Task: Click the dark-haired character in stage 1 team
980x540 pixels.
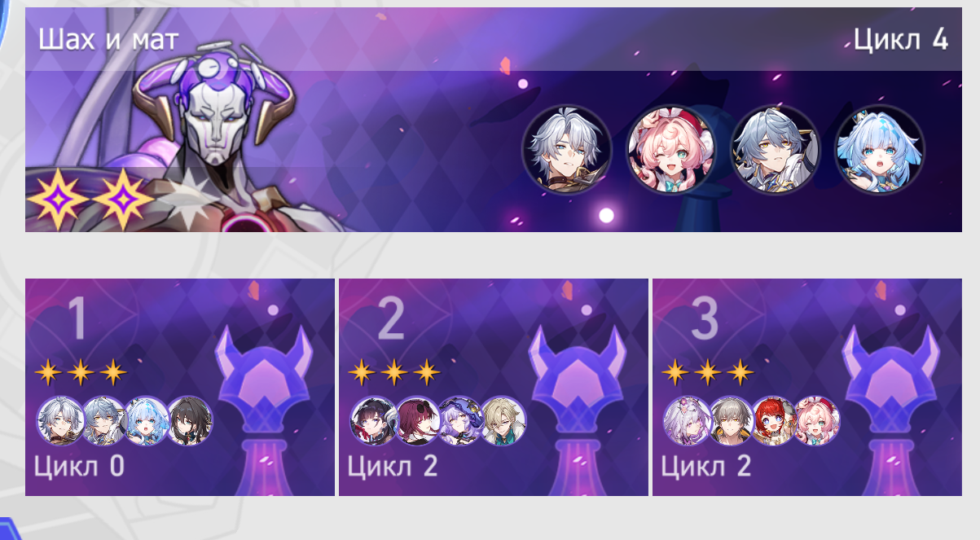Action: 190,421
